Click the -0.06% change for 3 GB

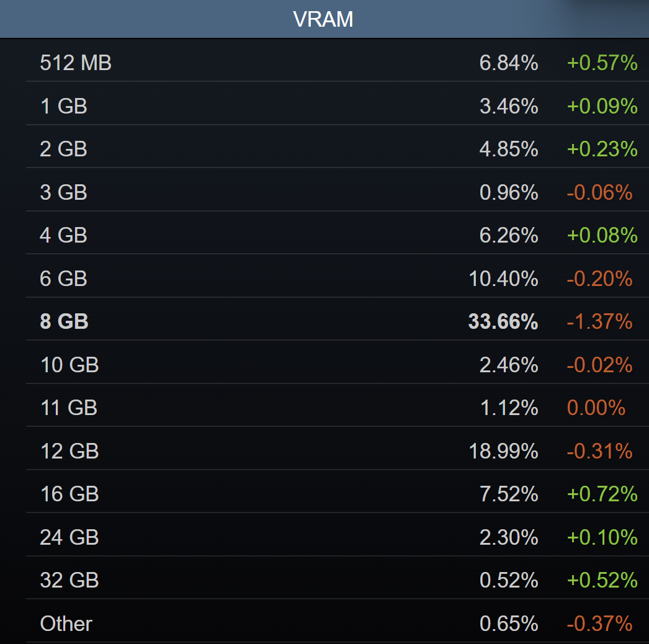click(599, 192)
